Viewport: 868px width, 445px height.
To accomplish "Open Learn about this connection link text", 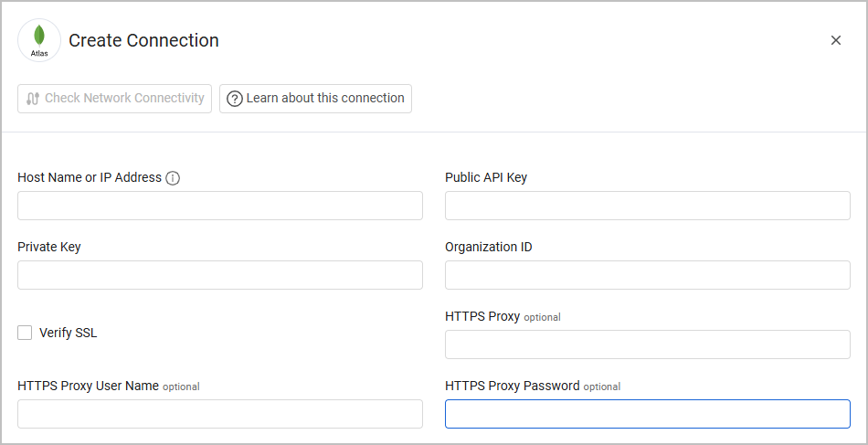I will tap(325, 99).
